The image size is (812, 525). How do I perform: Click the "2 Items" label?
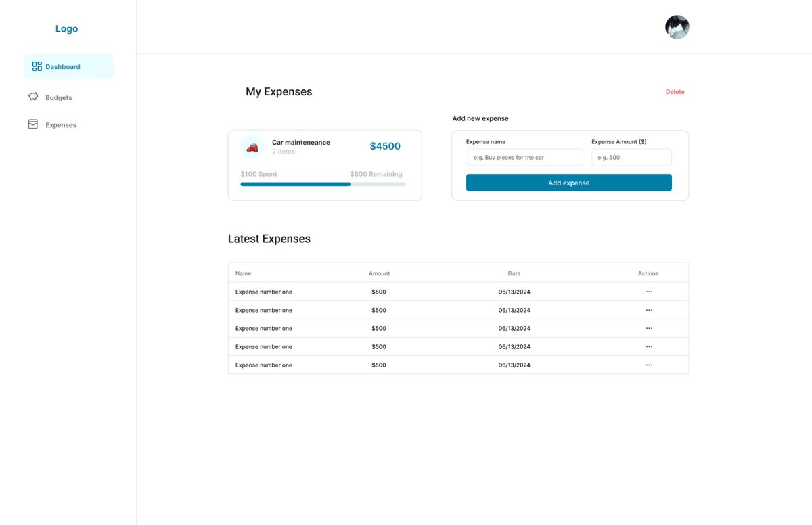pos(284,152)
